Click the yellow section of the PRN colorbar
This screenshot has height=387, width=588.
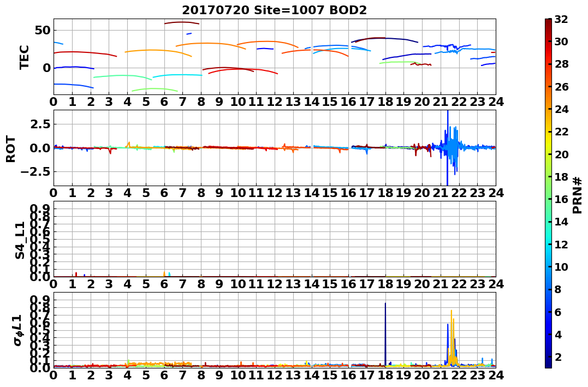tap(548, 141)
